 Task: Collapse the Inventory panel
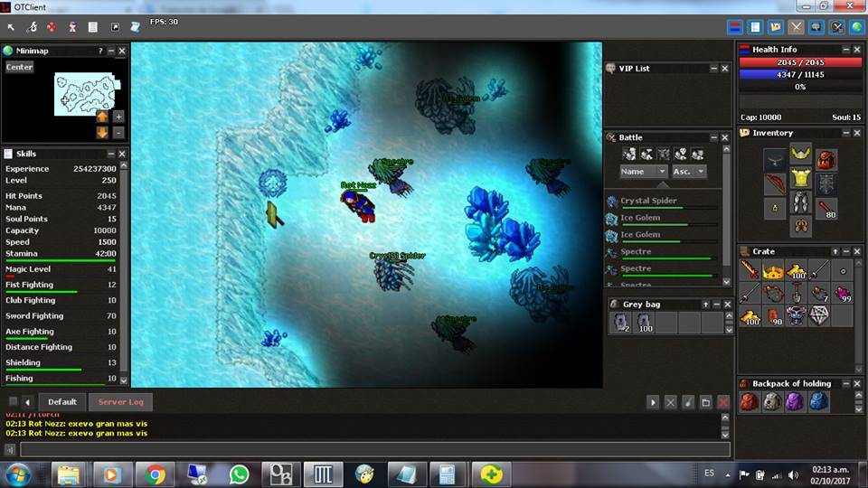point(846,134)
